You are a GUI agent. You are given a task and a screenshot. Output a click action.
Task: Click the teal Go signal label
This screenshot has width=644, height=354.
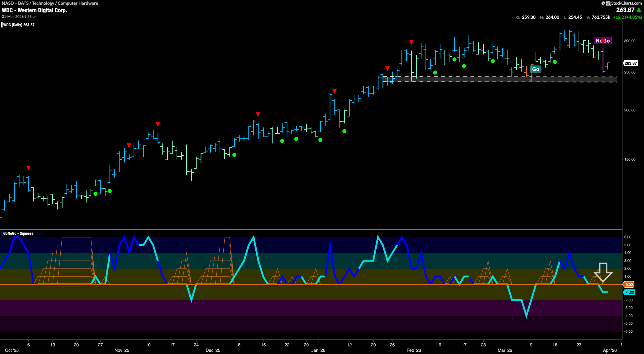tap(536, 69)
